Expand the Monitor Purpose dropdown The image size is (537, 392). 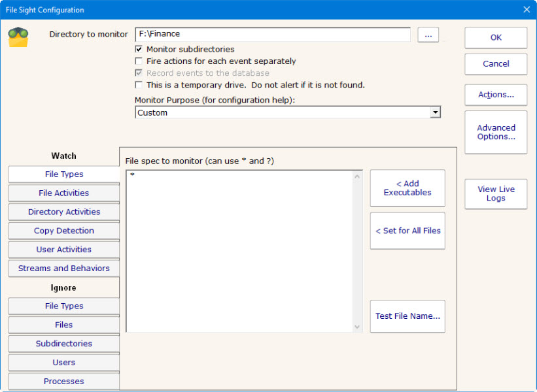click(x=435, y=113)
